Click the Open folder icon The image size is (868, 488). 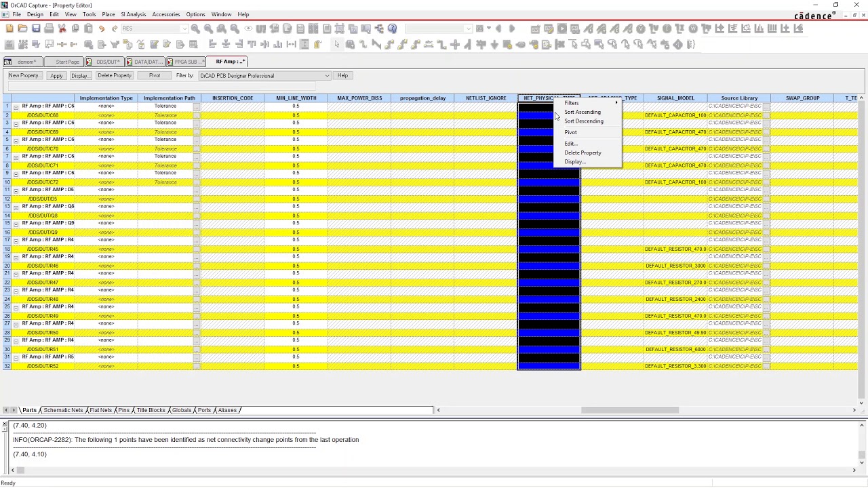point(22,28)
